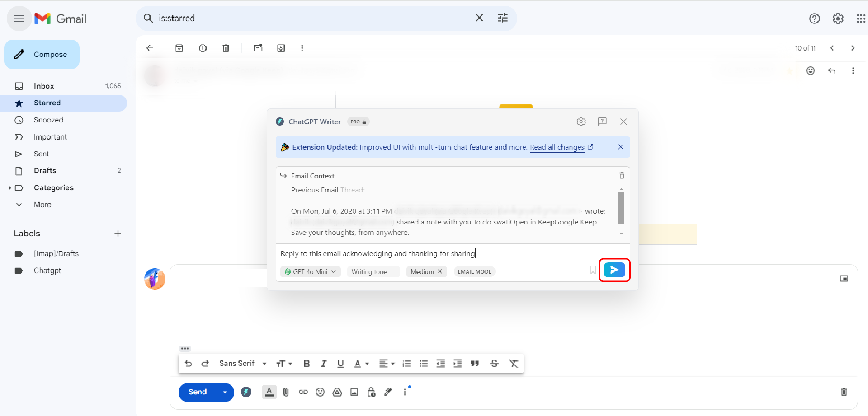The image size is (868, 416).
Task: Open ChatGPT Writer settings gear
Action: (x=581, y=122)
